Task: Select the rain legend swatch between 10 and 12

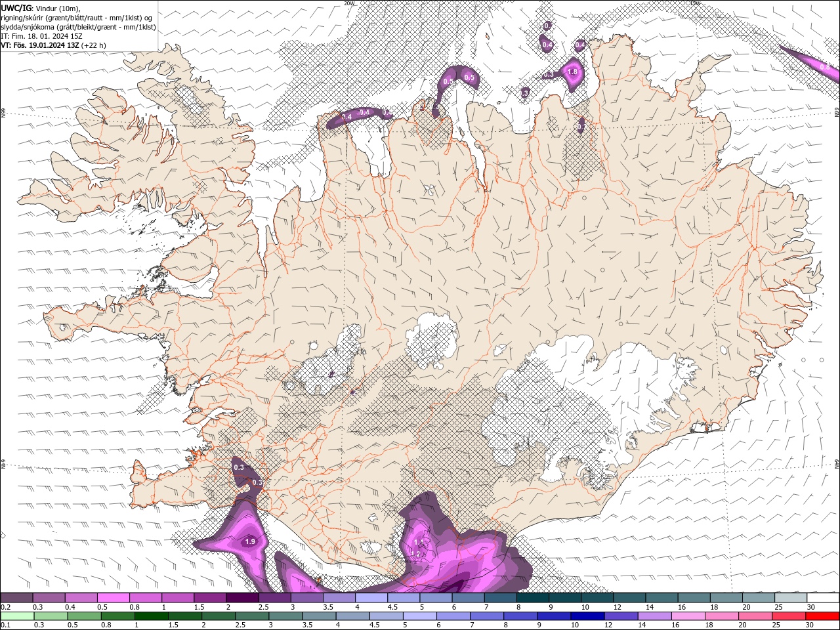Action: click(587, 616)
